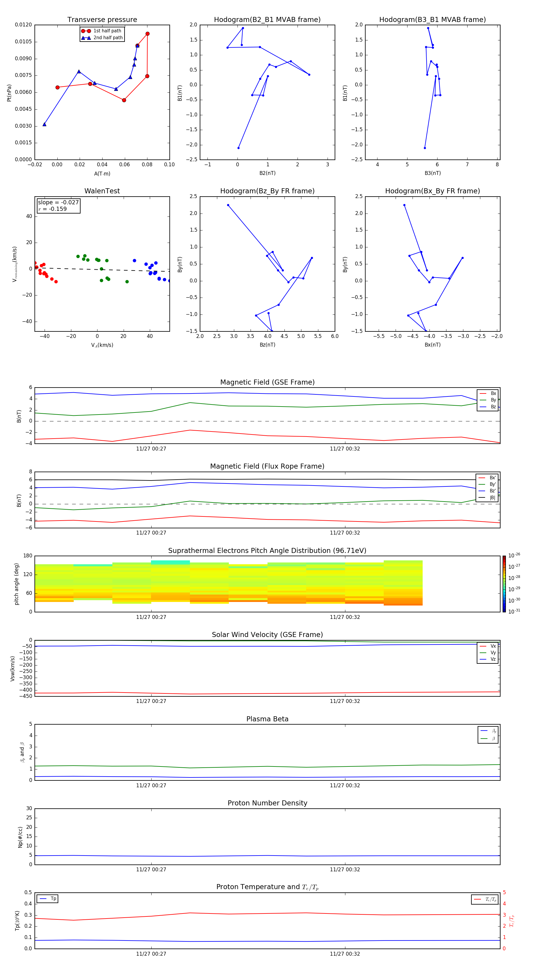
Task: Click the Bx' legend entry in Flux Rope plot
Action: point(487,478)
